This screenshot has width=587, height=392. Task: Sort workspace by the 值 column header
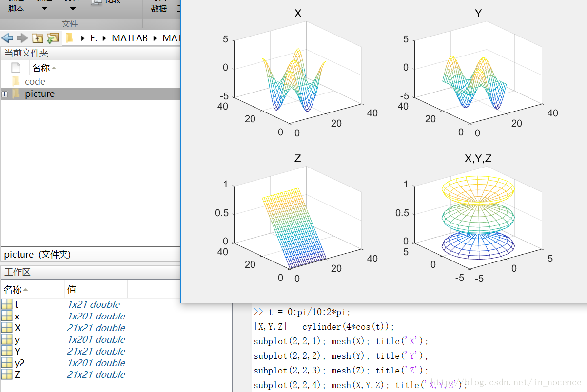pos(72,290)
